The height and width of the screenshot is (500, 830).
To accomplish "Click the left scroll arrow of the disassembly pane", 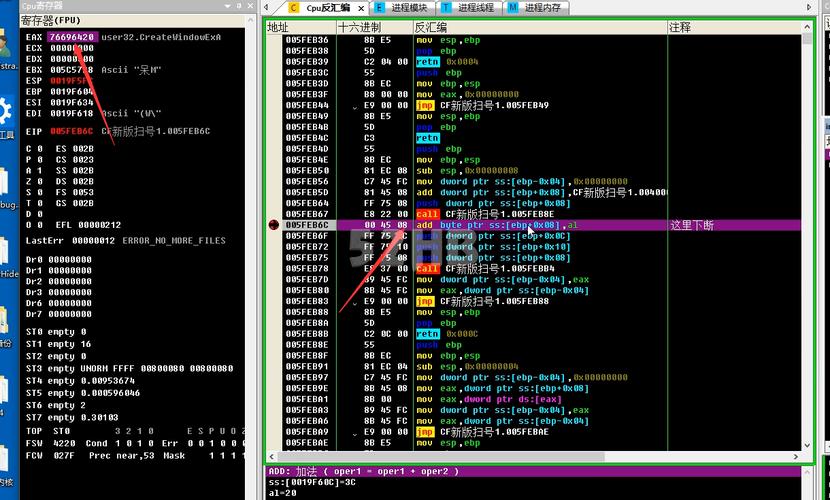I will [272, 456].
